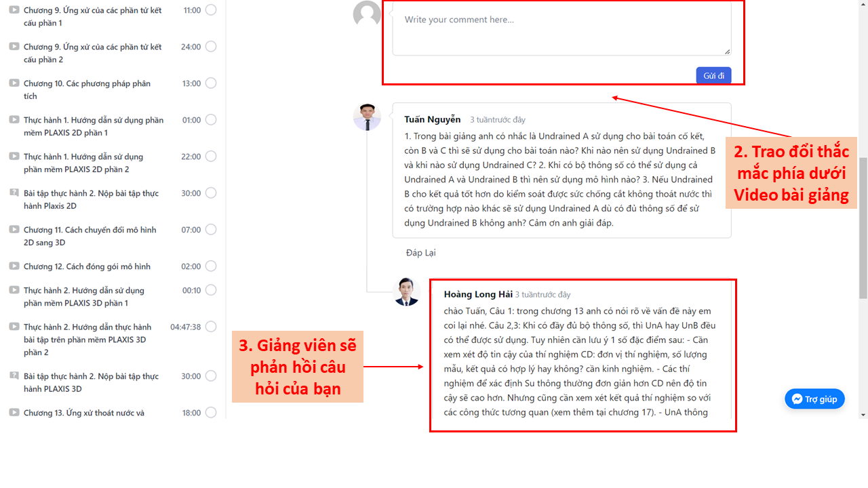
Task: Click Đáp Lại reply link
Action: click(420, 253)
